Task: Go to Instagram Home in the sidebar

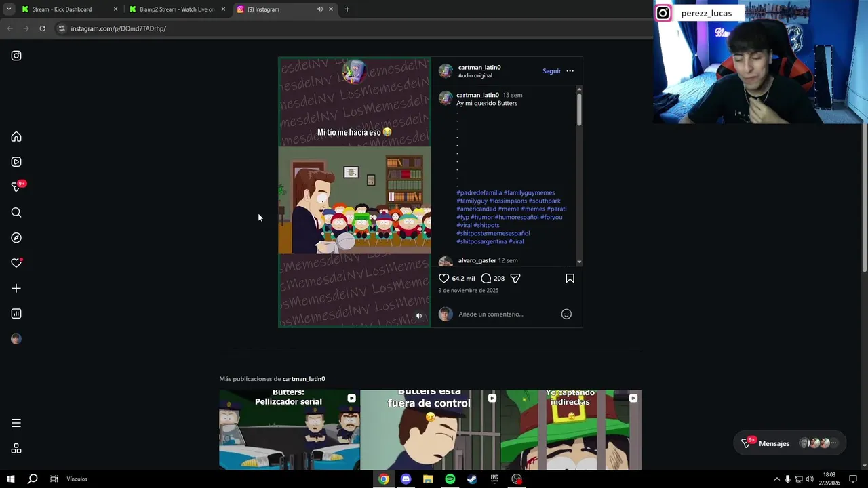Action: [x=16, y=137]
